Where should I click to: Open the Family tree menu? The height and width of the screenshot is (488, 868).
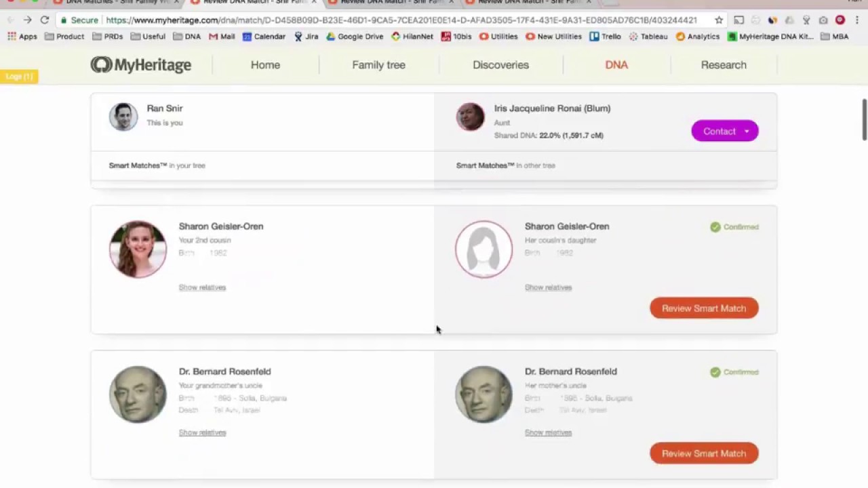(x=378, y=65)
